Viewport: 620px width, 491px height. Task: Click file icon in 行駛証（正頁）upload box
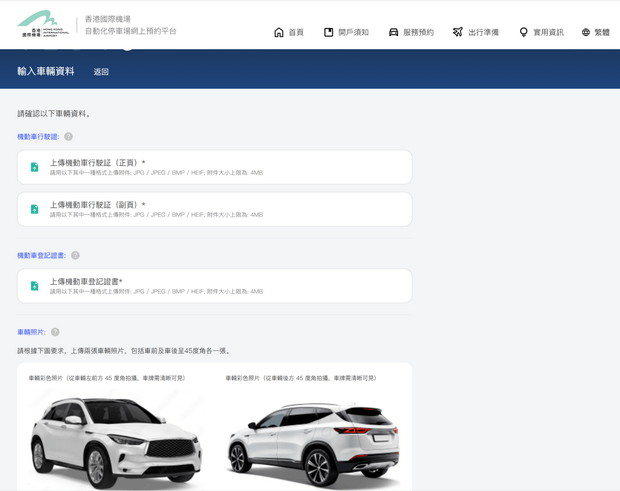pos(34,167)
